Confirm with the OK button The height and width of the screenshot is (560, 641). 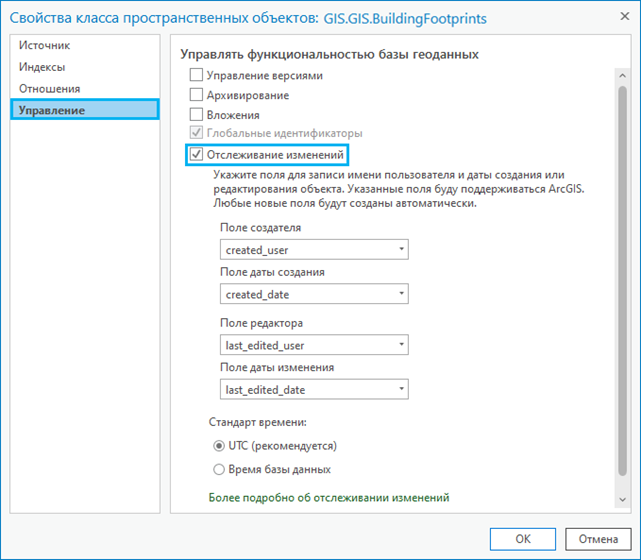(523, 538)
